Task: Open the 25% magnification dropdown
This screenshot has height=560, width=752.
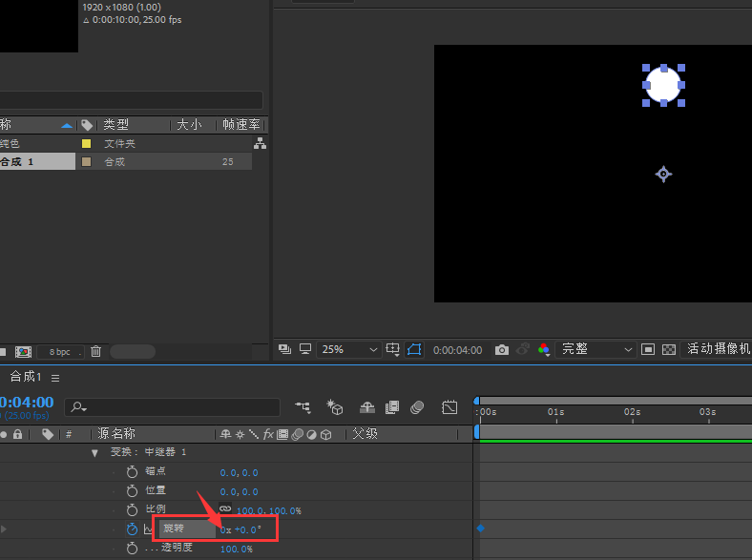Action: (x=348, y=349)
